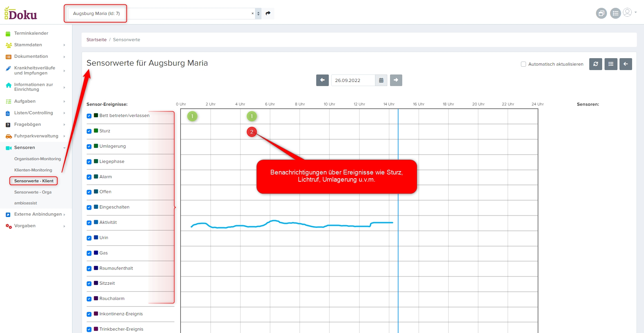This screenshot has height=333, width=644.
Task: Click the Urin dark blue color square
Action: pos(96,237)
